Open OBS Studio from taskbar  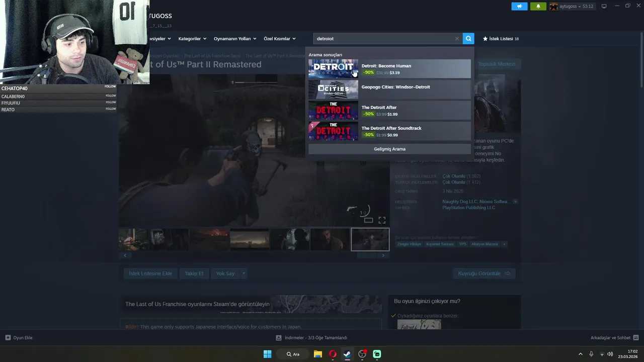362,354
